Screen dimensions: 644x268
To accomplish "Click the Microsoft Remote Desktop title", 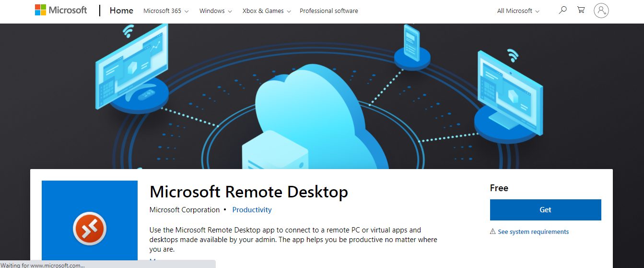I will point(249,192).
